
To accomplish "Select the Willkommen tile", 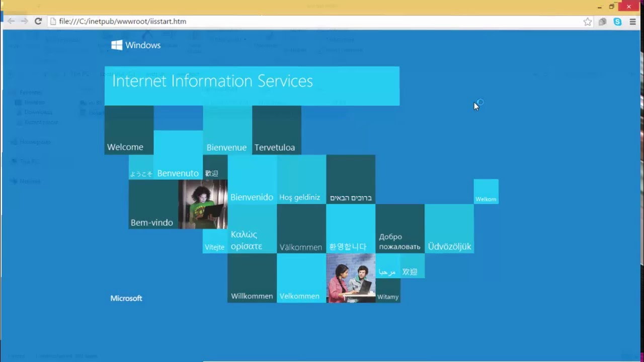I will tap(252, 278).
